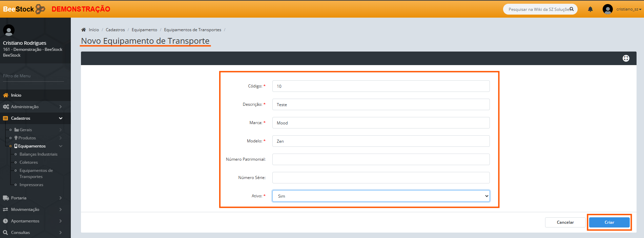Expand the Movimentação sidebar menu
Image resolution: width=644 pixels, height=238 pixels.
point(25,210)
